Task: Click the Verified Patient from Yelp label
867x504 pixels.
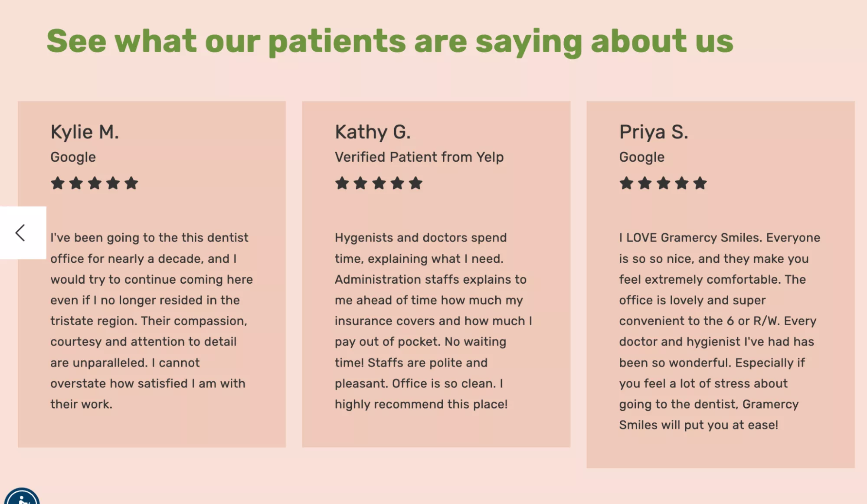Action: point(419,157)
